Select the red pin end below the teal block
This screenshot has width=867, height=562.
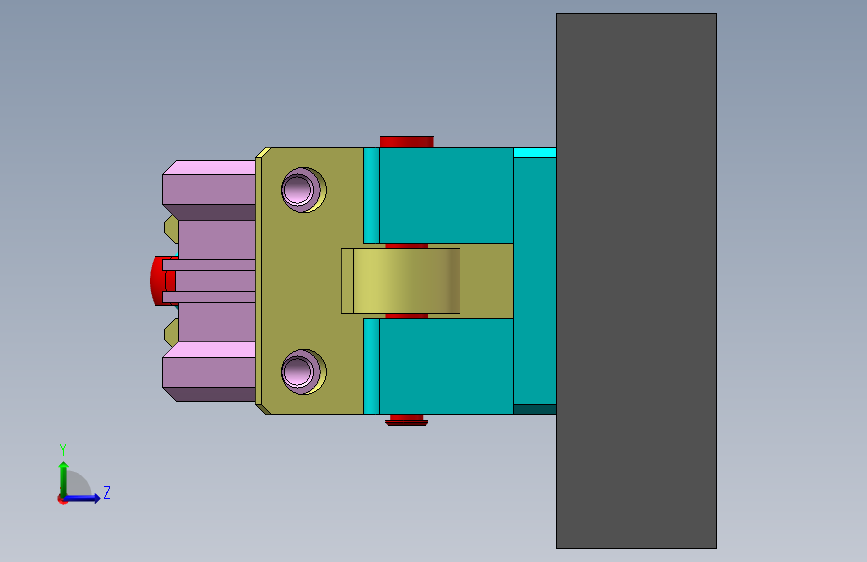pos(406,420)
